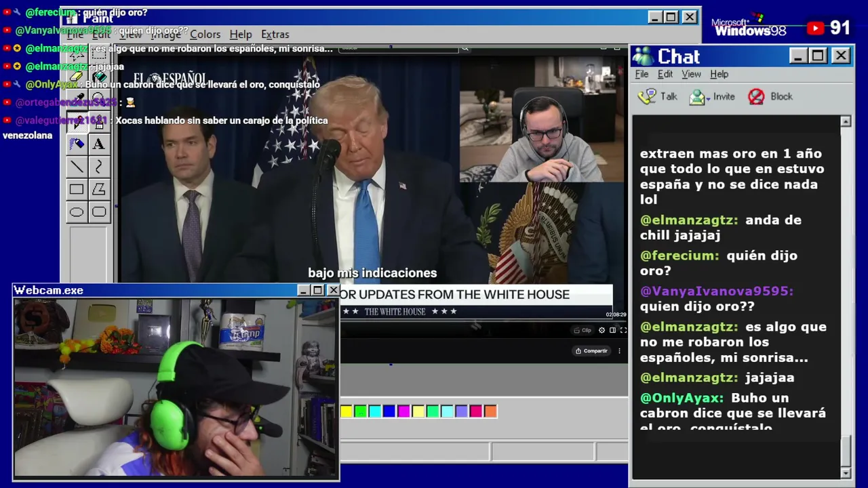
Task: Click the Chat scrollbar up arrow
Action: pos(846,121)
